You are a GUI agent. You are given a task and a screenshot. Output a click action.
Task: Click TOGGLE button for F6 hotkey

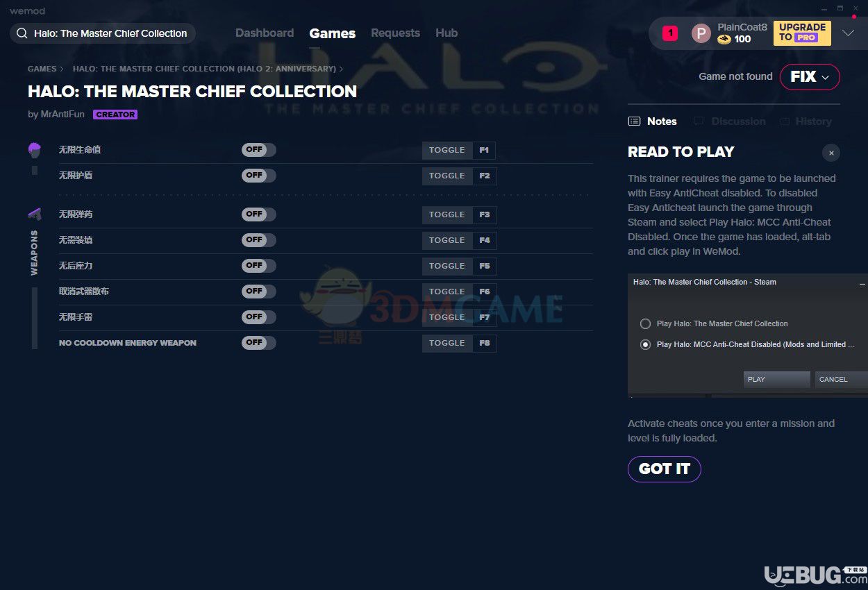tap(447, 292)
